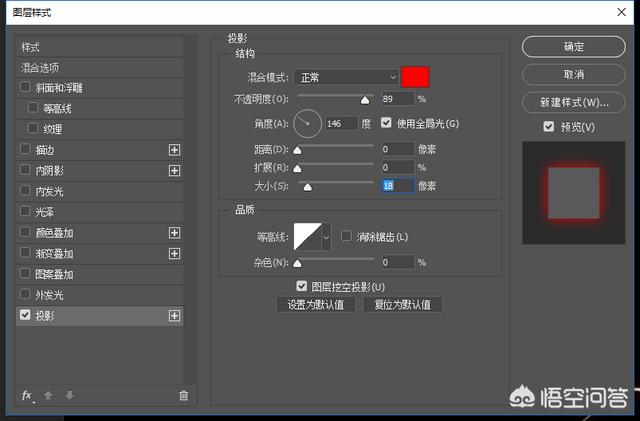The width and height of the screenshot is (640, 421).
Task: Click the contour curve thumbnail
Action: (x=308, y=237)
